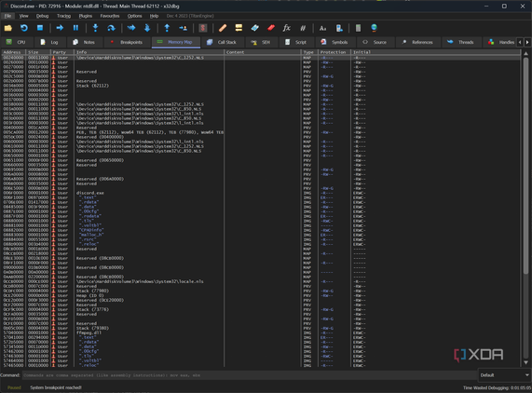Screen dimensions: 532x393
Task: Select the Heap (ID 0) row
Action: click(261, 295)
